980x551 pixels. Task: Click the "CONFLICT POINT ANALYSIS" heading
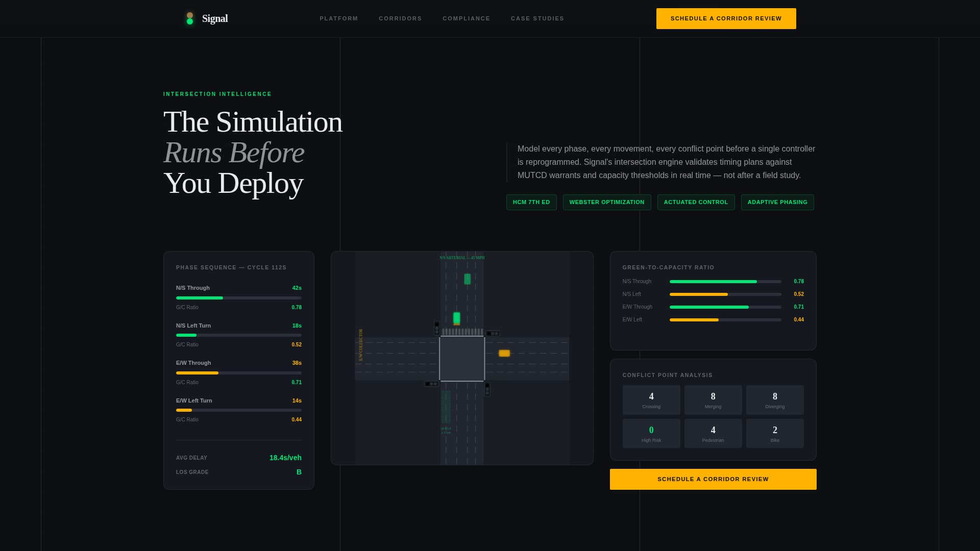(668, 375)
